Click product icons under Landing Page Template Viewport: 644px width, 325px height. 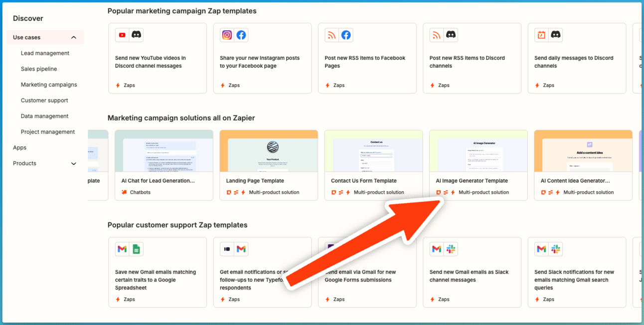coord(236,192)
